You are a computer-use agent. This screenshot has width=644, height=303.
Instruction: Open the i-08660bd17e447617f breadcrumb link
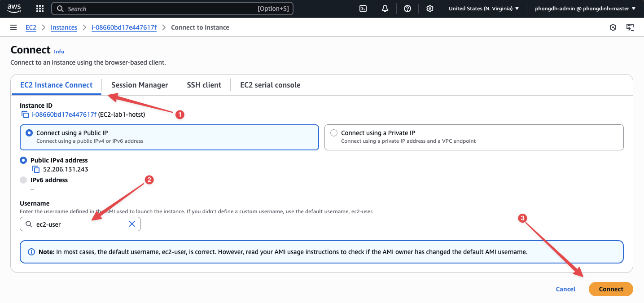[x=124, y=27]
